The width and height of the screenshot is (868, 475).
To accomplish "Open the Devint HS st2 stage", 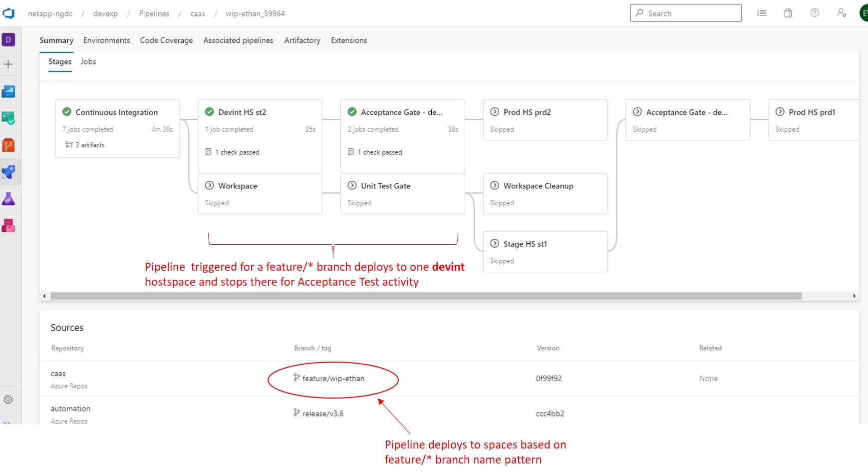I will point(242,112).
